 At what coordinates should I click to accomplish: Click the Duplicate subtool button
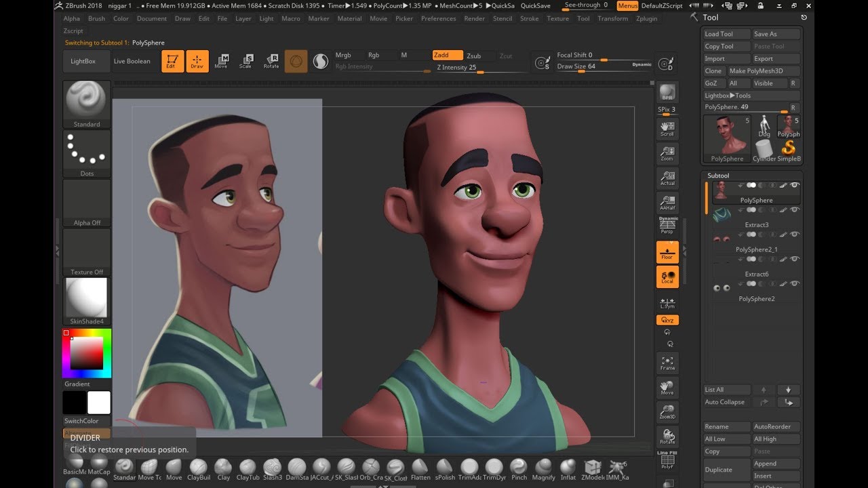coord(727,469)
